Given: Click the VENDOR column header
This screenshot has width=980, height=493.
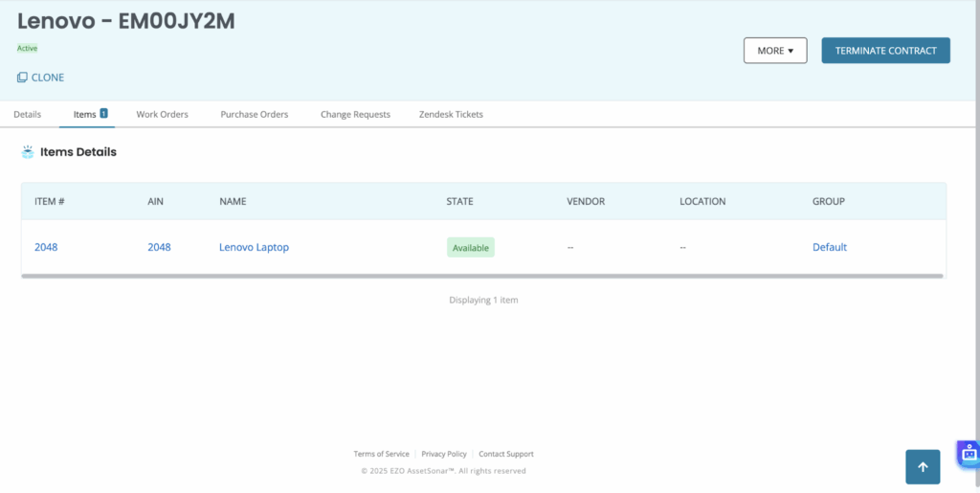Looking at the screenshot, I should [586, 201].
